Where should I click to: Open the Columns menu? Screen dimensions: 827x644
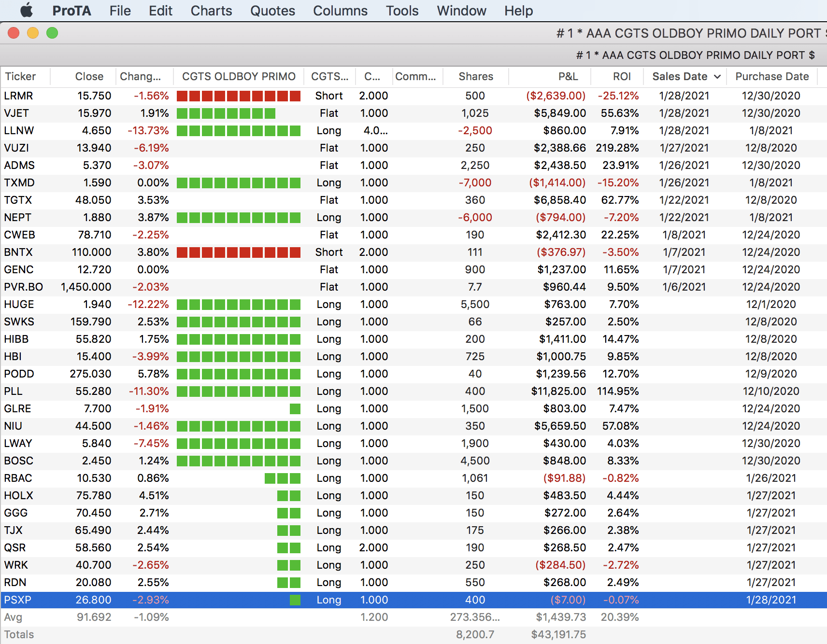pos(340,11)
